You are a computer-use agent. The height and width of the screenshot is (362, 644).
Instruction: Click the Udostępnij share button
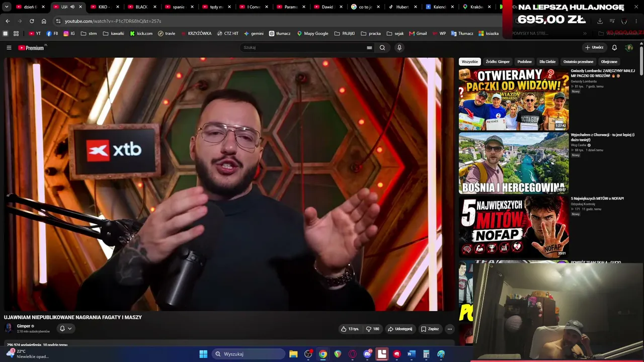click(x=399, y=329)
